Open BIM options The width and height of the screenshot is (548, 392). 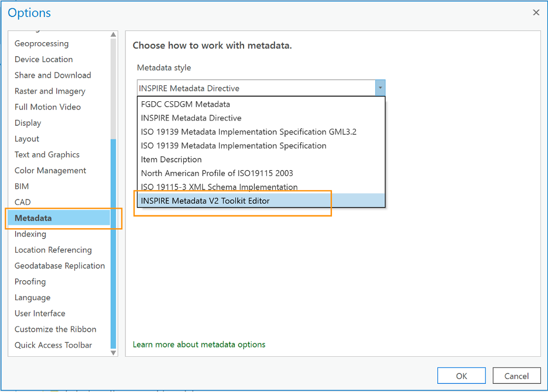pos(22,186)
